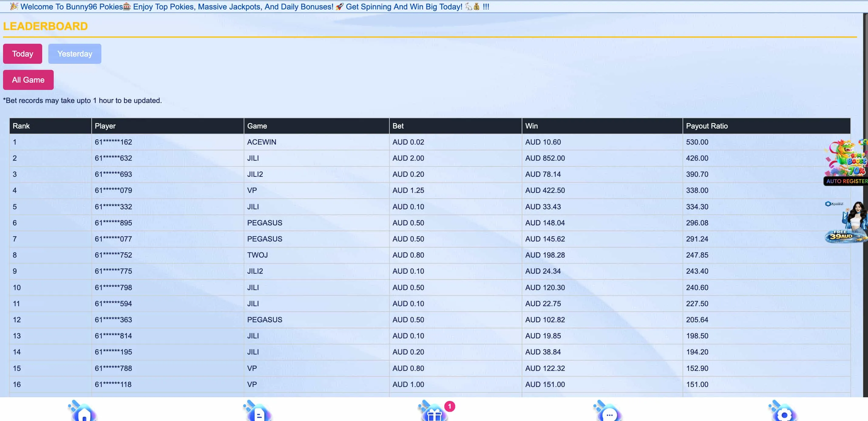Click the Game column header
The height and width of the screenshot is (421, 868).
[317, 126]
